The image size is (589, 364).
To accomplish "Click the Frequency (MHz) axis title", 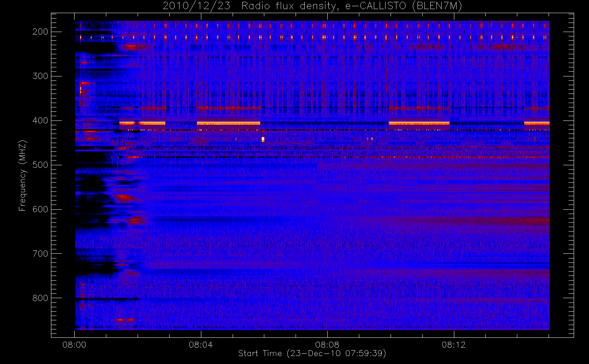I will coord(23,175).
